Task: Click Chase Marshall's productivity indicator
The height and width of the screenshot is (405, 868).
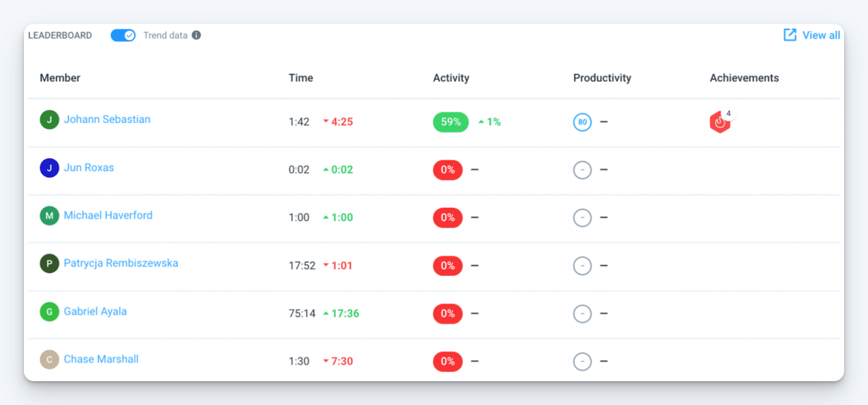Action: click(582, 362)
